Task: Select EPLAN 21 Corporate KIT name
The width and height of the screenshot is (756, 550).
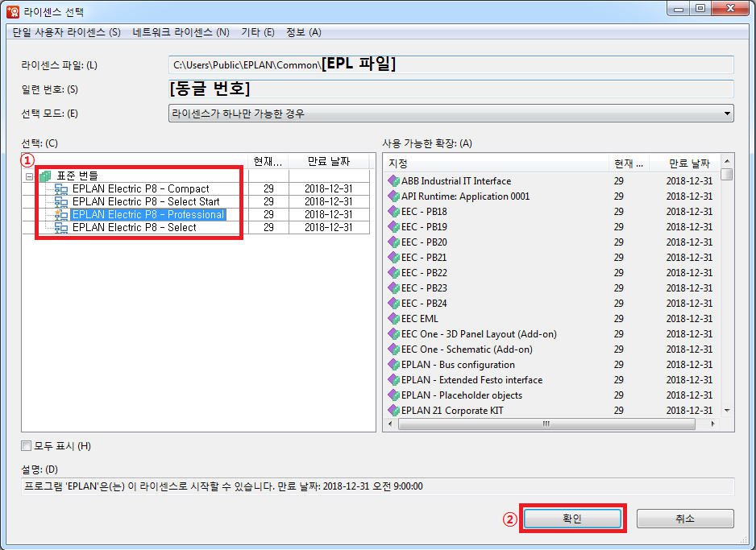Action: point(452,411)
